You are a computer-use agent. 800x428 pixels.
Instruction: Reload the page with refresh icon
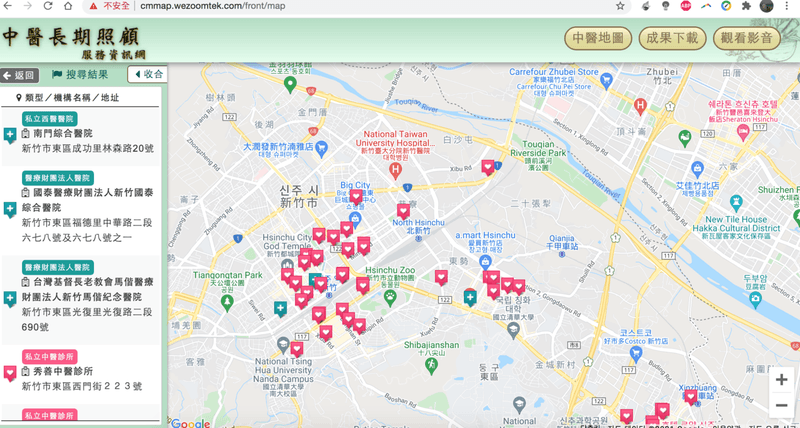[x=48, y=6]
